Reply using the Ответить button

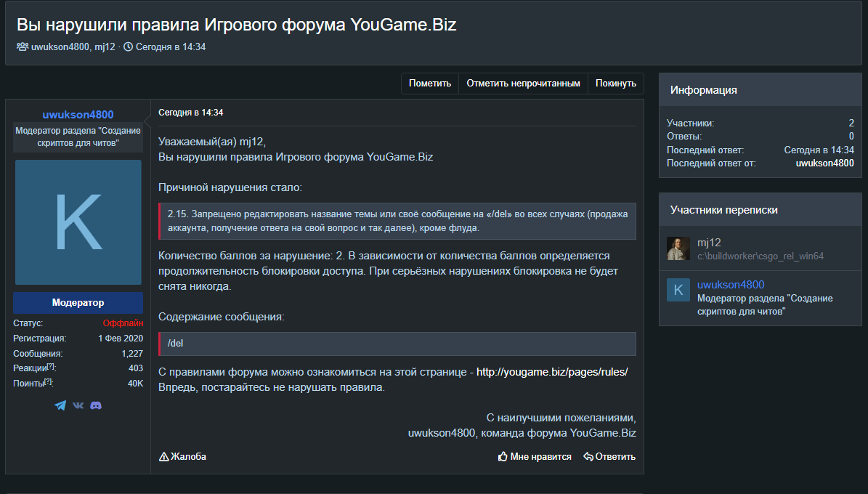[609, 456]
